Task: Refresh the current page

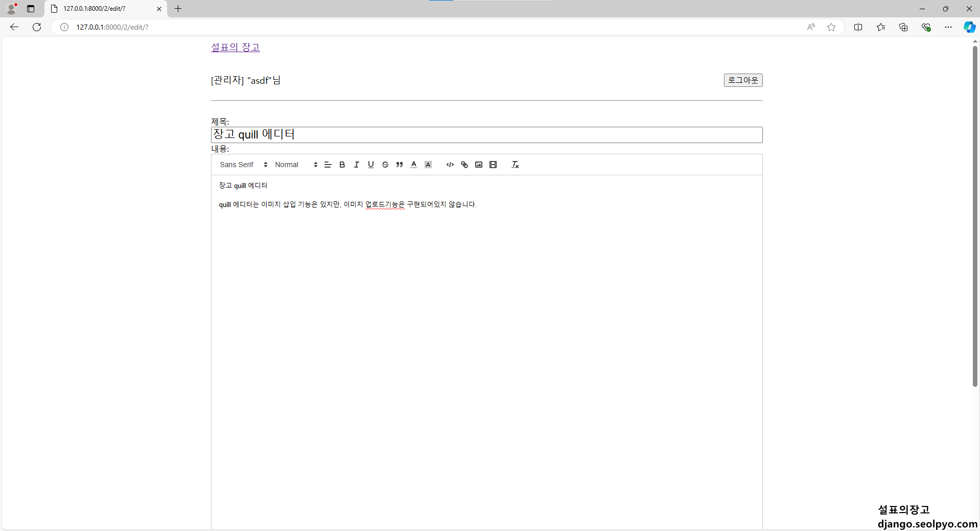Action: coord(37,27)
